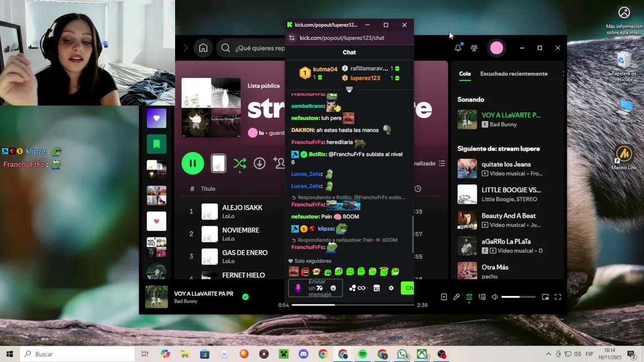Open Spotify Home

click(203, 48)
